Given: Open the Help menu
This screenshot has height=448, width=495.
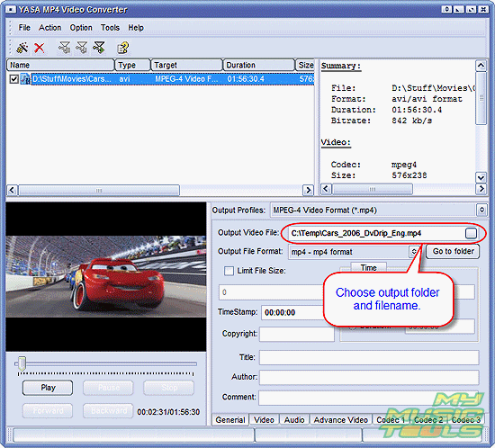Looking at the screenshot, I should 136,28.
